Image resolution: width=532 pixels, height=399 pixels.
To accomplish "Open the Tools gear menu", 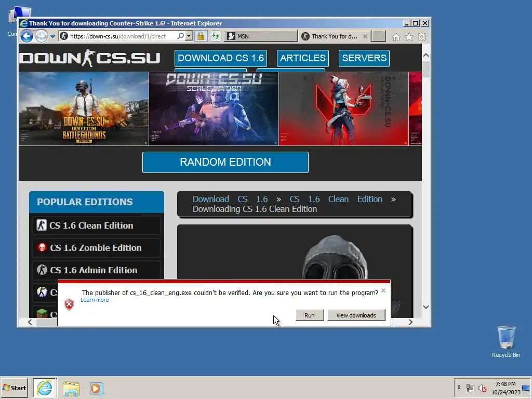I will coord(422,37).
